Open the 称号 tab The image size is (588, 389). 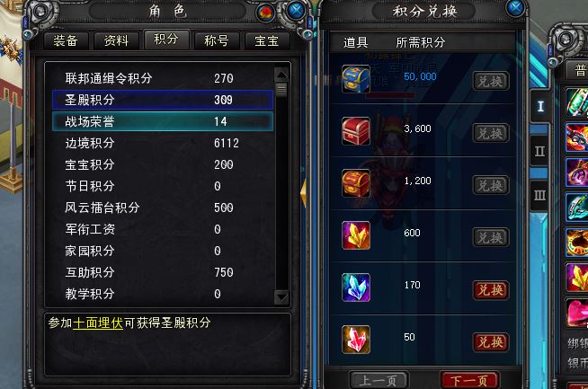217,40
